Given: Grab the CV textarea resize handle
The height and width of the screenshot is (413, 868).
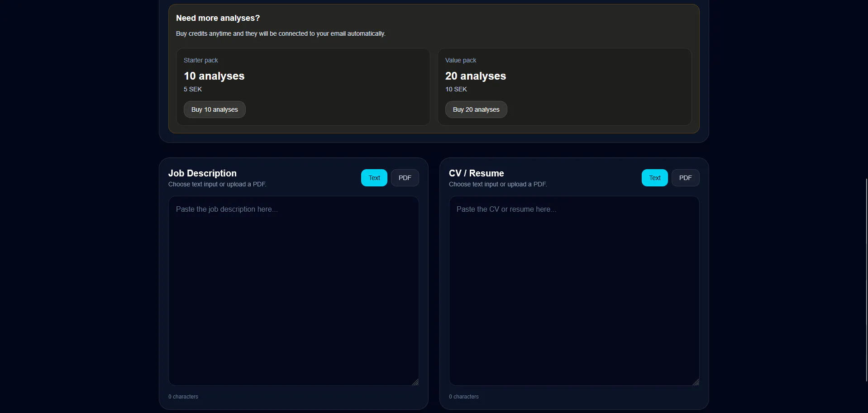Looking at the screenshot, I should point(696,382).
